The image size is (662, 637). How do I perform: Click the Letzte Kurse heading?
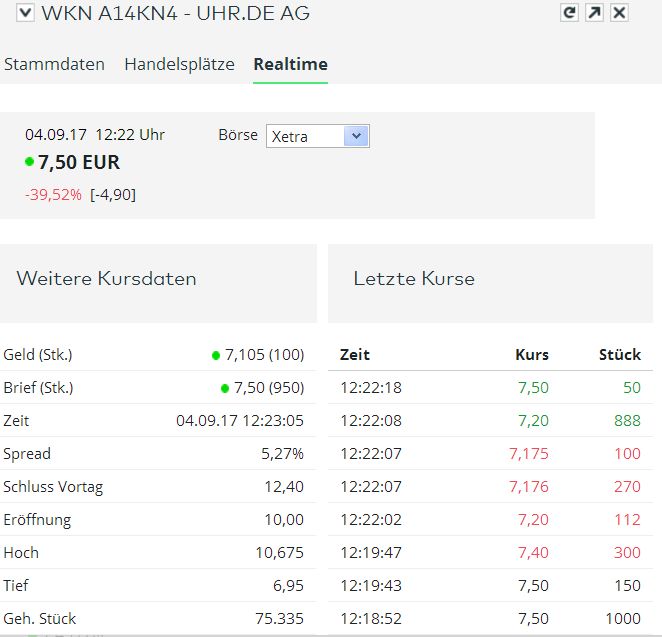click(414, 279)
